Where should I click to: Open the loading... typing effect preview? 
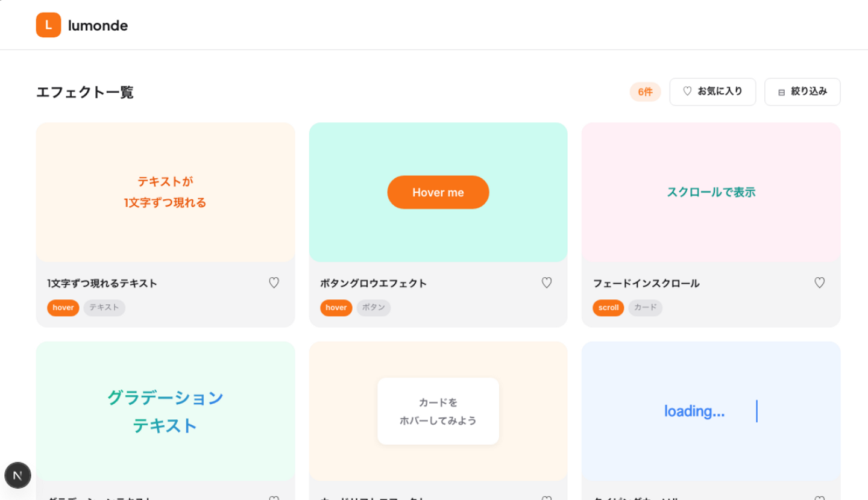click(711, 411)
